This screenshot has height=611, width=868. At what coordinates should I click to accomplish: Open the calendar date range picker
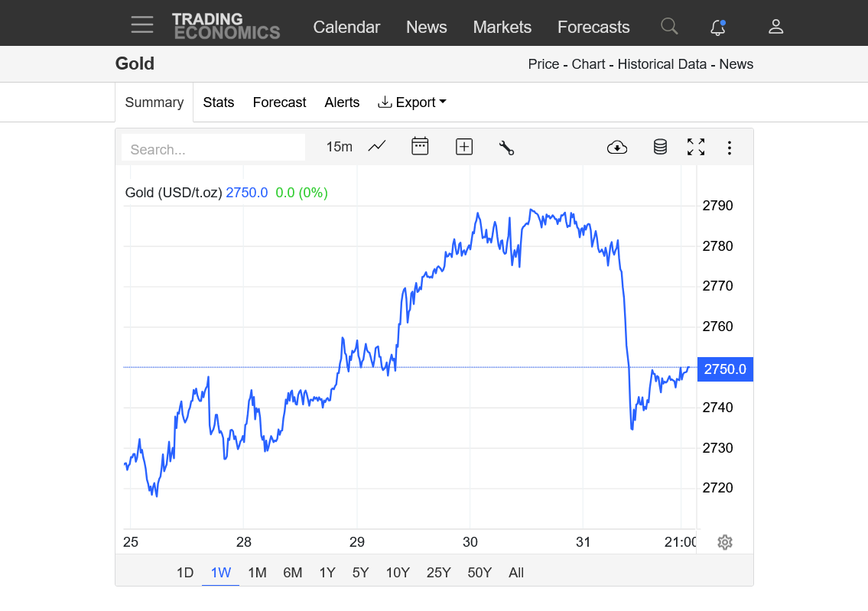click(420, 147)
